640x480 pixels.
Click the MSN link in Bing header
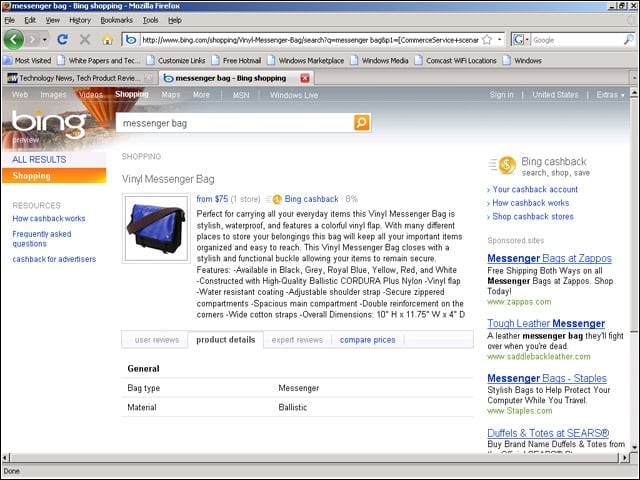[x=241, y=95]
